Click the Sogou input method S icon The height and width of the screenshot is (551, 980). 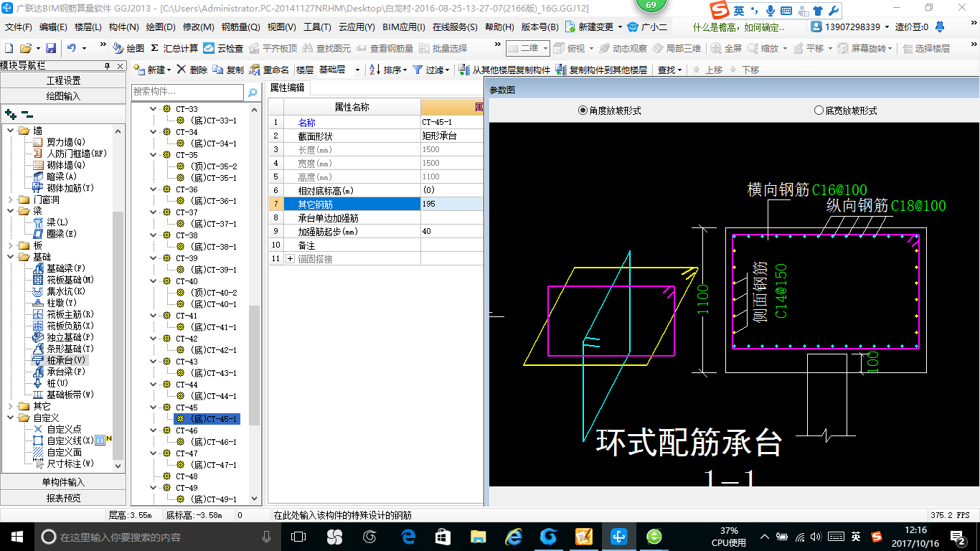tap(718, 11)
